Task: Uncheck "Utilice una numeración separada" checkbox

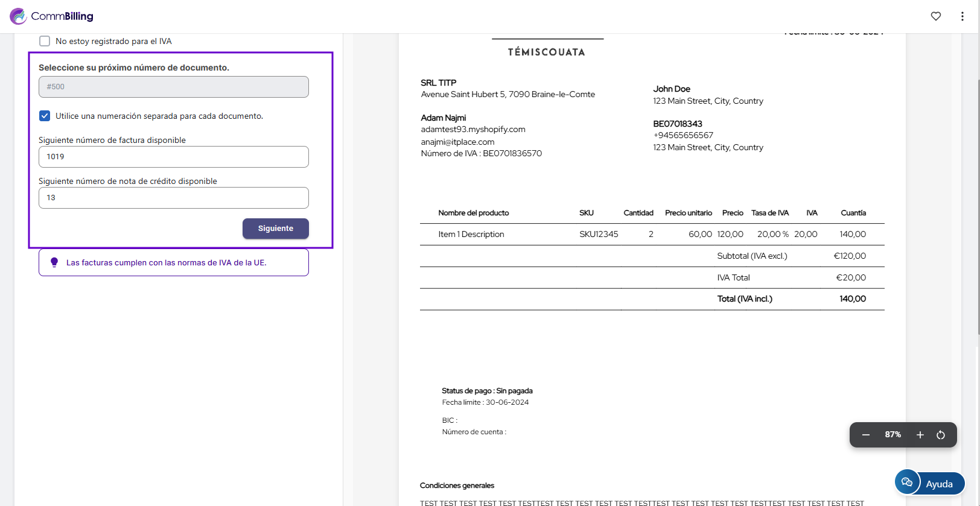Action: [45, 116]
